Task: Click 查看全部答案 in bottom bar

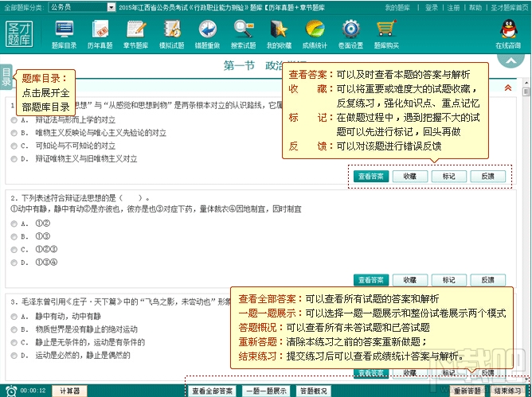Action: tap(213, 391)
